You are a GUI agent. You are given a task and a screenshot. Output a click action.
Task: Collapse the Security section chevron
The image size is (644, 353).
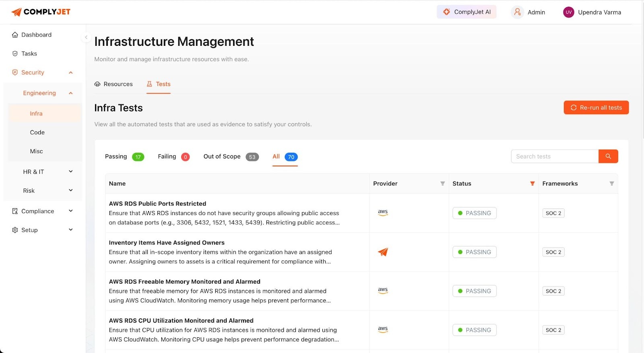pos(71,73)
